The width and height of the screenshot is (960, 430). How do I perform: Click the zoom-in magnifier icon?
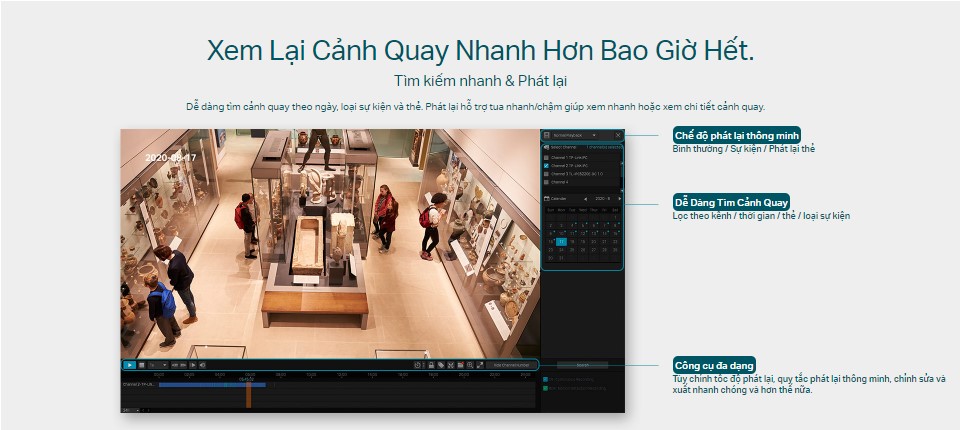click(x=470, y=365)
